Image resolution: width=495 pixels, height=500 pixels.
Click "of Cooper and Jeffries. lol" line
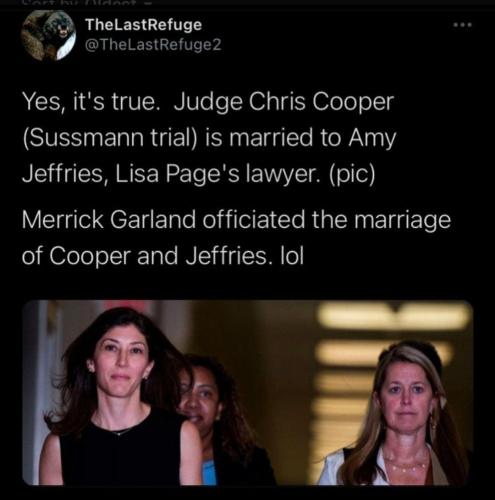click(x=163, y=256)
